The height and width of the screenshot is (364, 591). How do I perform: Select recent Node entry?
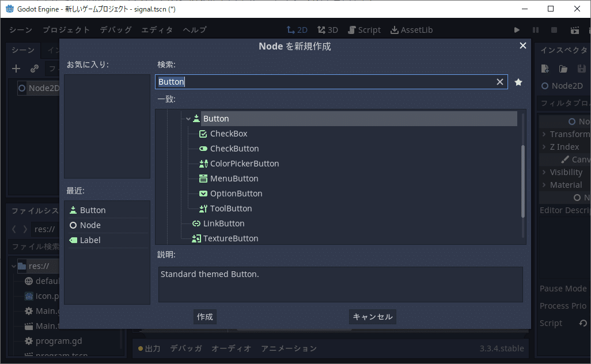[x=107, y=225]
